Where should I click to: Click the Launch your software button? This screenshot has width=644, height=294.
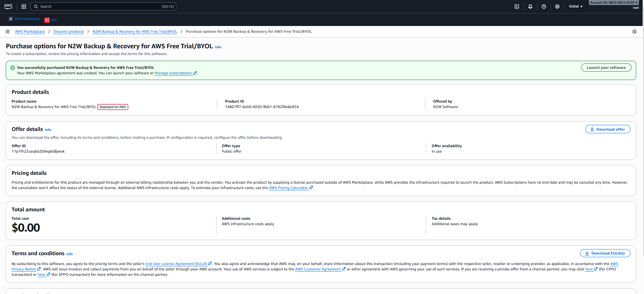pos(606,68)
